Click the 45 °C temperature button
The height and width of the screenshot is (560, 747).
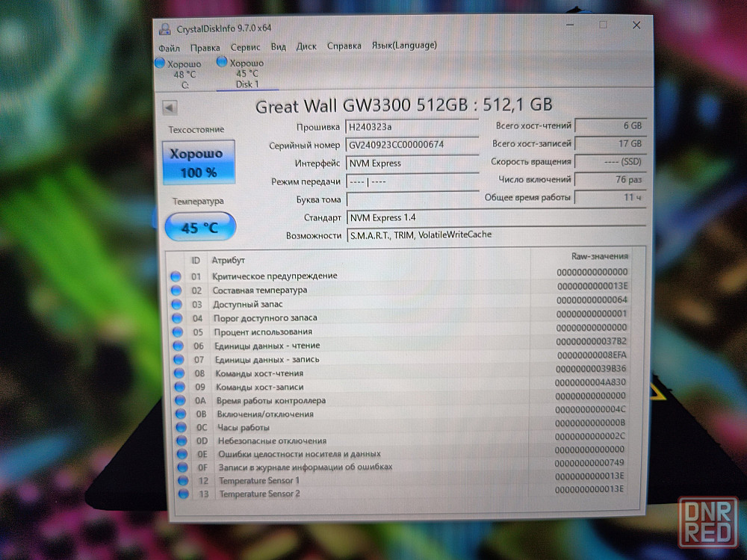200,227
